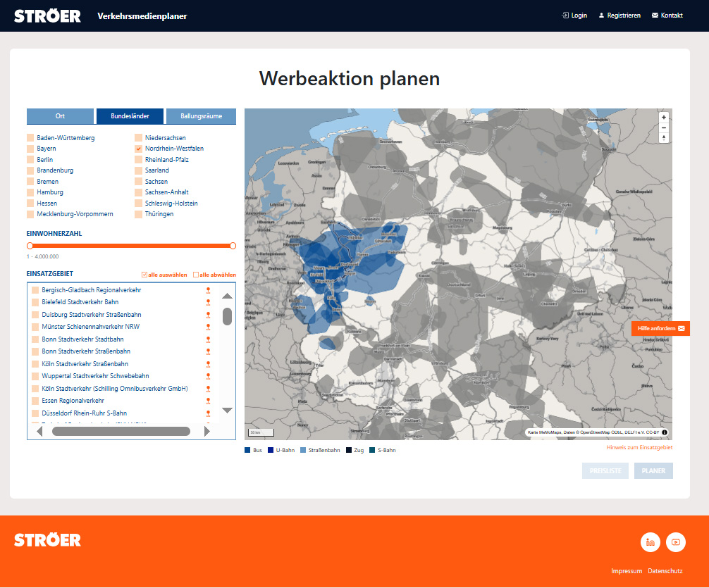This screenshot has height=588, width=709.
Task: Click the Bus legend color swatch
Action: point(247,450)
